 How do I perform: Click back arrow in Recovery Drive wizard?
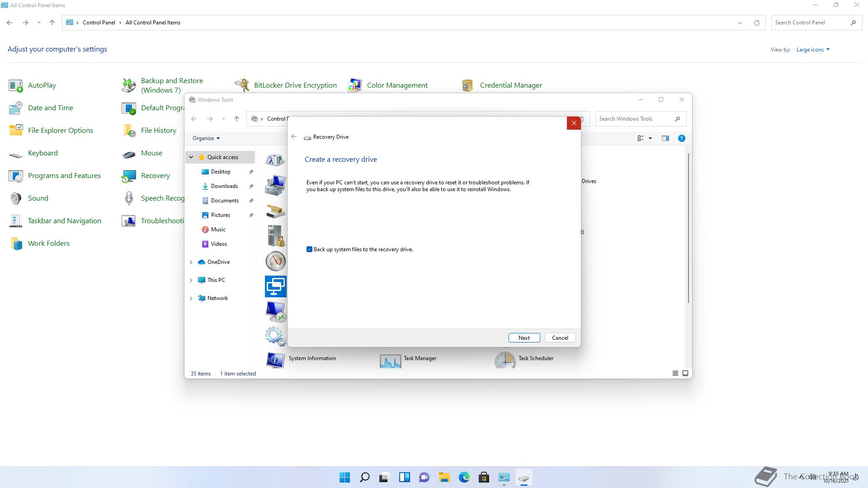[x=294, y=136]
